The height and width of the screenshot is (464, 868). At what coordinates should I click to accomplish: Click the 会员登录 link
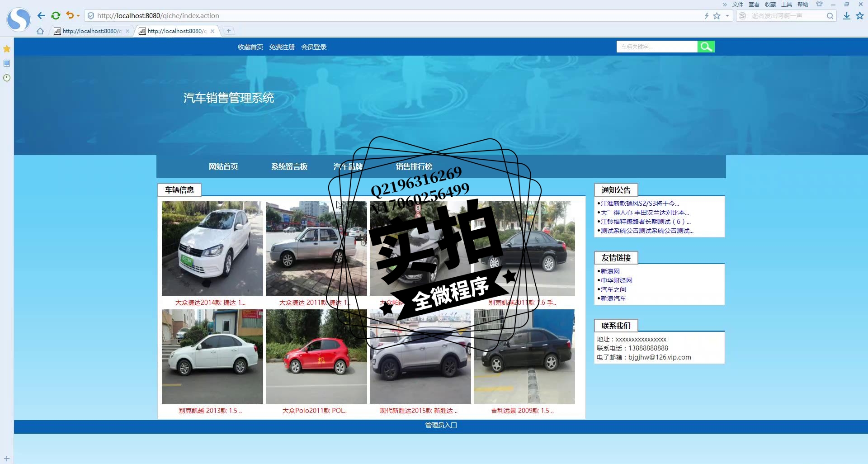coord(314,47)
